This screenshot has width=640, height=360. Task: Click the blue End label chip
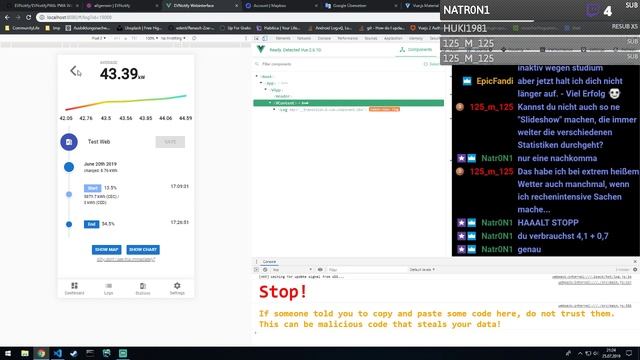click(x=91, y=224)
